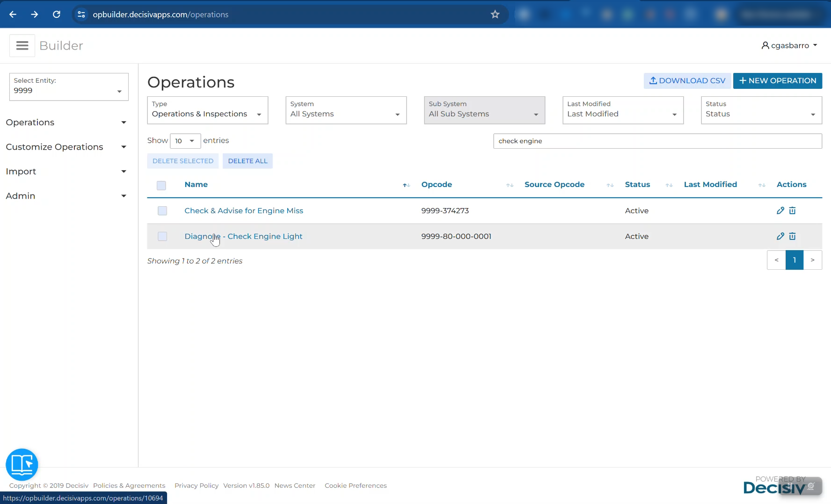
Task: Sort by Source Opcode column arrows
Action: click(610, 185)
